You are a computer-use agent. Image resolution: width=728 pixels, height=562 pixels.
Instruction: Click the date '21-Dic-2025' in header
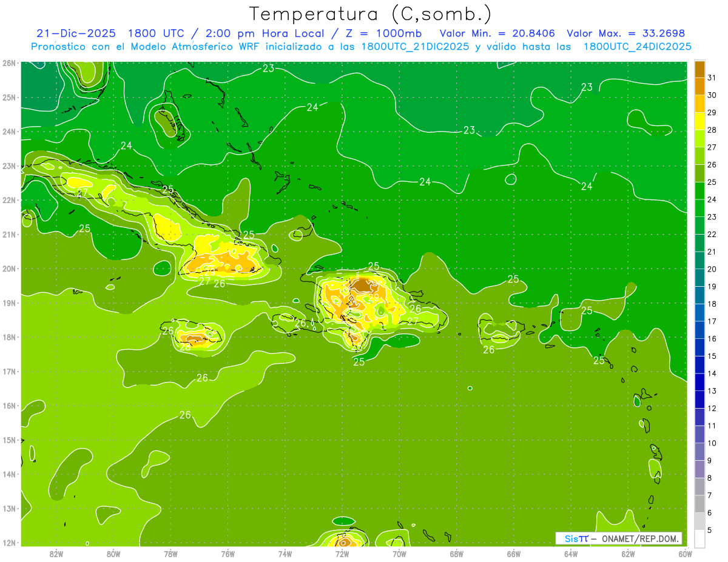[x=76, y=33]
